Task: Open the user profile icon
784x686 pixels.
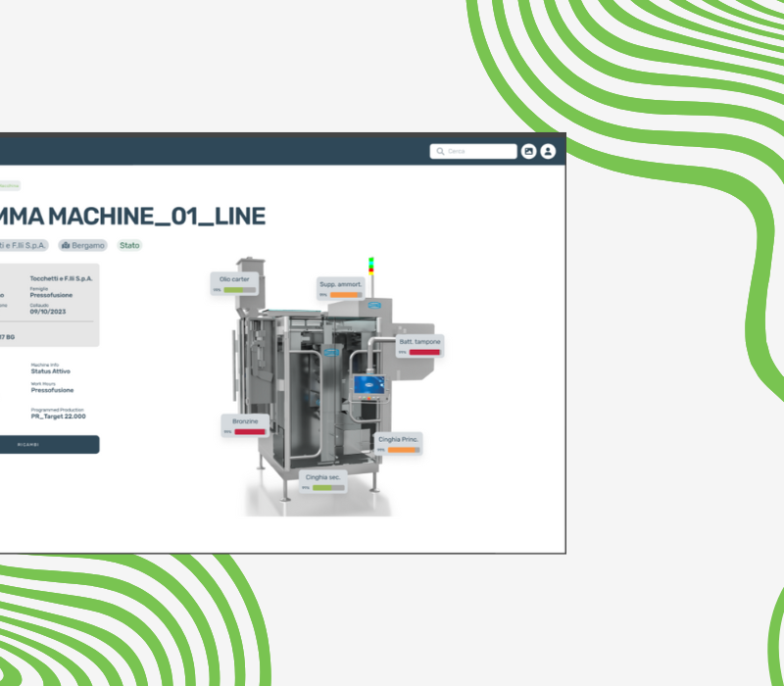Action: tap(548, 151)
